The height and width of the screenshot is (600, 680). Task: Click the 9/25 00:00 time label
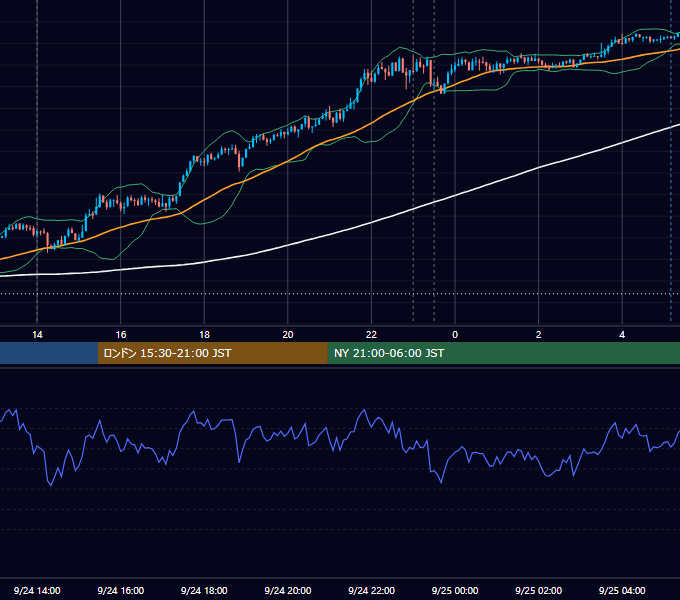pyautogui.click(x=455, y=590)
